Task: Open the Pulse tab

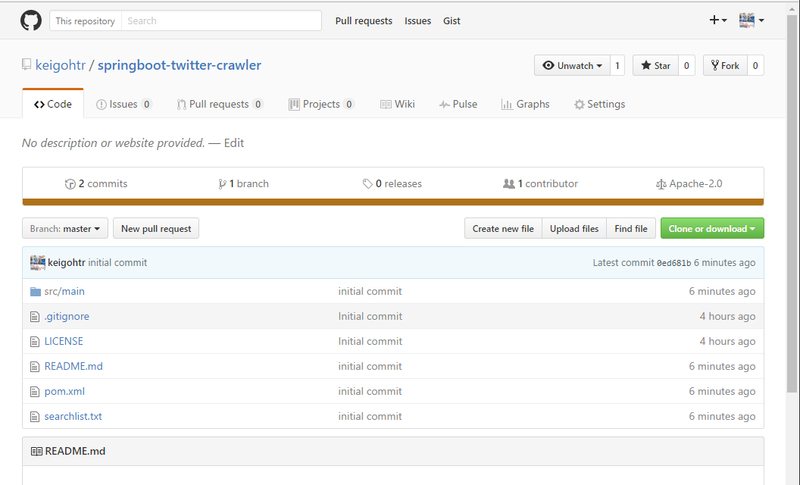Action: [x=458, y=104]
